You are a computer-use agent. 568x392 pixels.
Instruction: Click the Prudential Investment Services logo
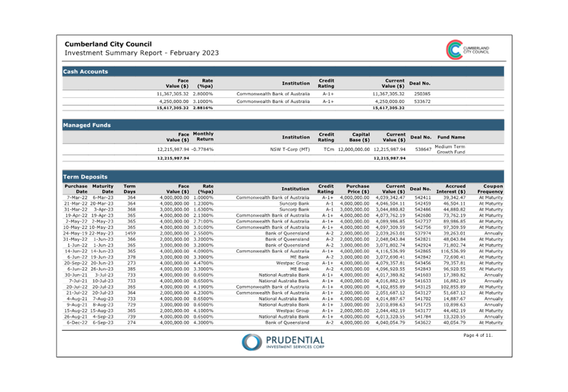click(283, 342)
